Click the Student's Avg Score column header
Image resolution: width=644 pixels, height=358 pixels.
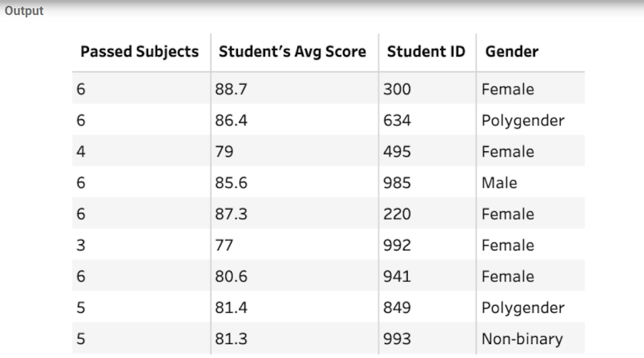click(292, 52)
